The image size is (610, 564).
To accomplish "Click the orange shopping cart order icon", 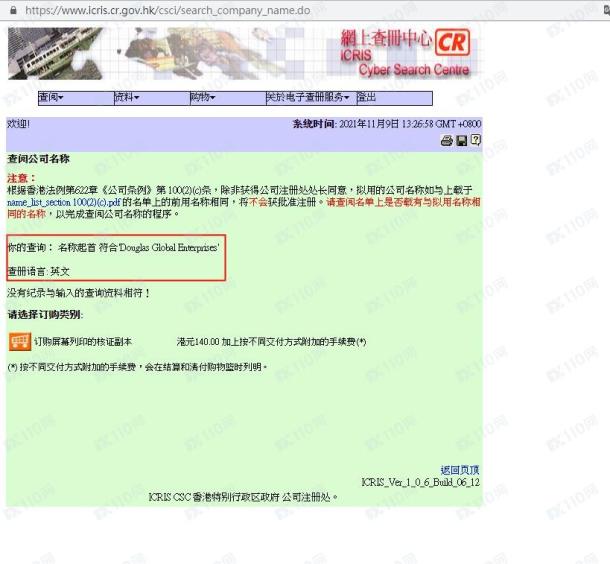I will [20, 342].
